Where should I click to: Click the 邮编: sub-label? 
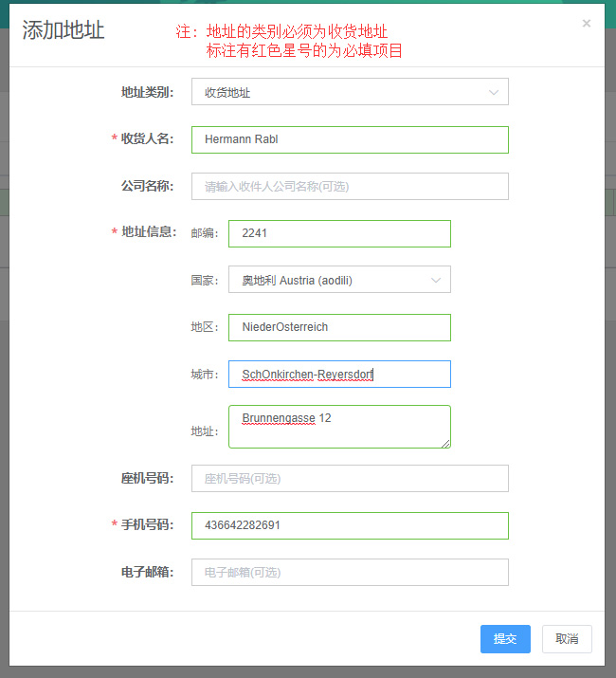(205, 233)
